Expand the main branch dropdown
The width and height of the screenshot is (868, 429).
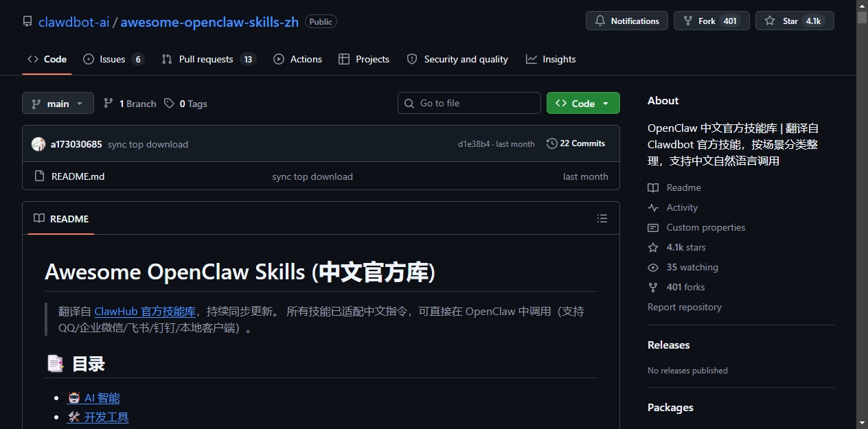58,103
